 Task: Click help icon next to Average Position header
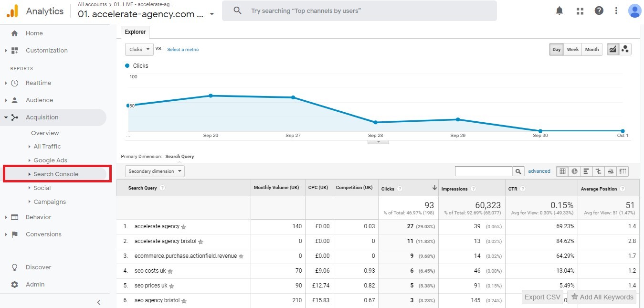pyautogui.click(x=623, y=189)
